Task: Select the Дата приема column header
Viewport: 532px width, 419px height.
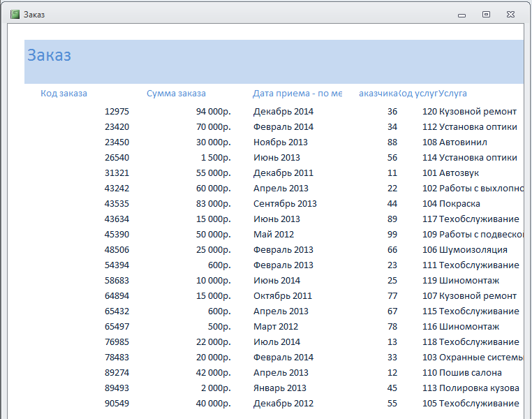Action: pyautogui.click(x=297, y=94)
